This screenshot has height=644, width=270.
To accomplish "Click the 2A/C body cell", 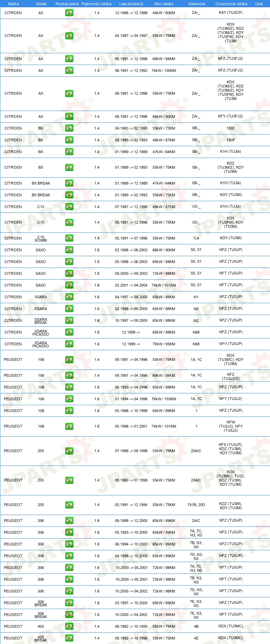I will pyautogui.click(x=196, y=521).
